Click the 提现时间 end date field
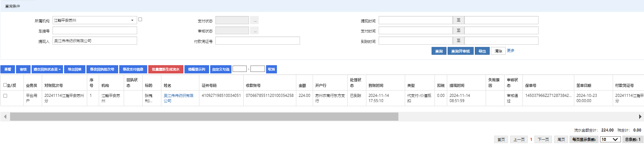644x155 pixels. 501,20
